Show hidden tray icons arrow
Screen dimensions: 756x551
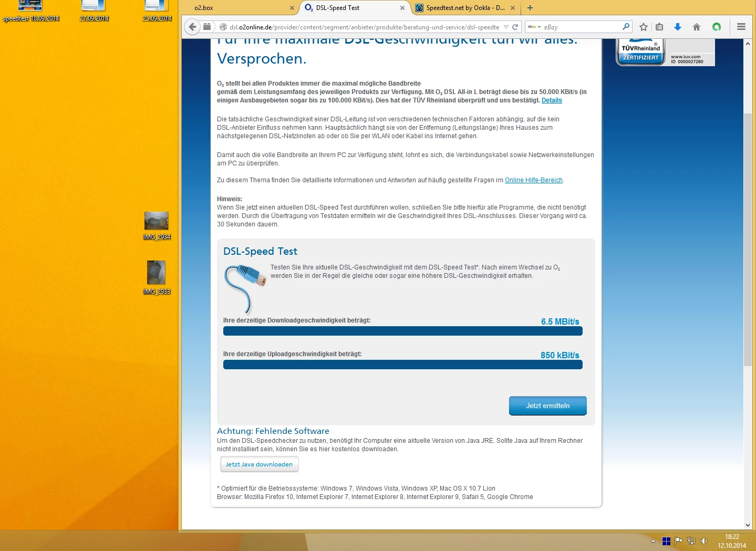pyautogui.click(x=653, y=541)
